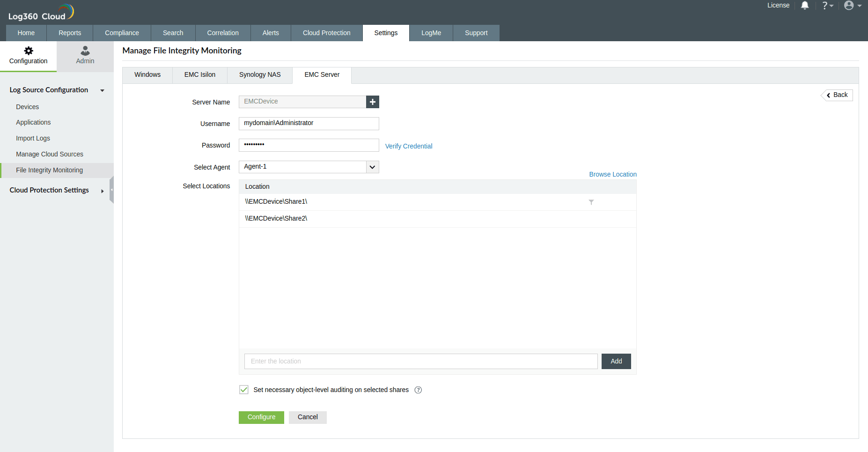This screenshot has height=452, width=868.
Task: Open the user account avatar menu
Action: (853, 6)
